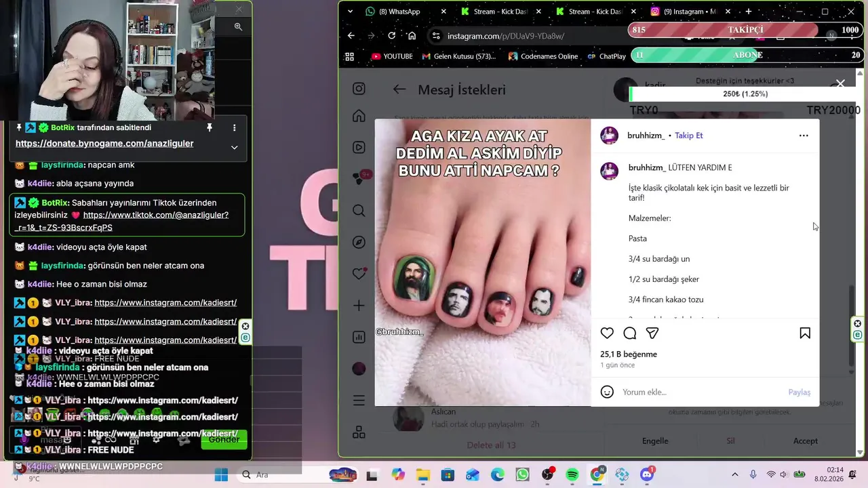868x488 pixels.
Task: Go back from Mesaj İstekleri
Action: [x=399, y=89]
